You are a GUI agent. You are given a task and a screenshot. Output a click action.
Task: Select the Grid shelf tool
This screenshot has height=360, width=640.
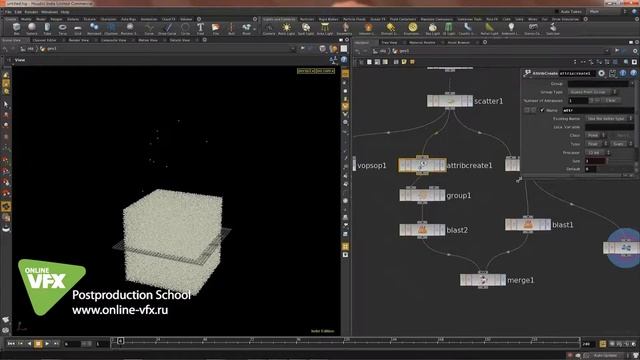pos(78,29)
